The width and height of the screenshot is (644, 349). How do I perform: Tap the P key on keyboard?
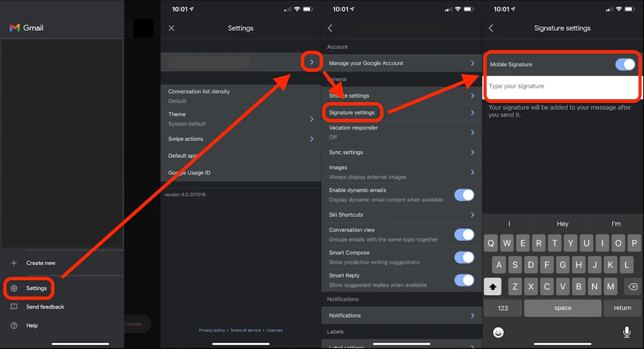[634, 243]
